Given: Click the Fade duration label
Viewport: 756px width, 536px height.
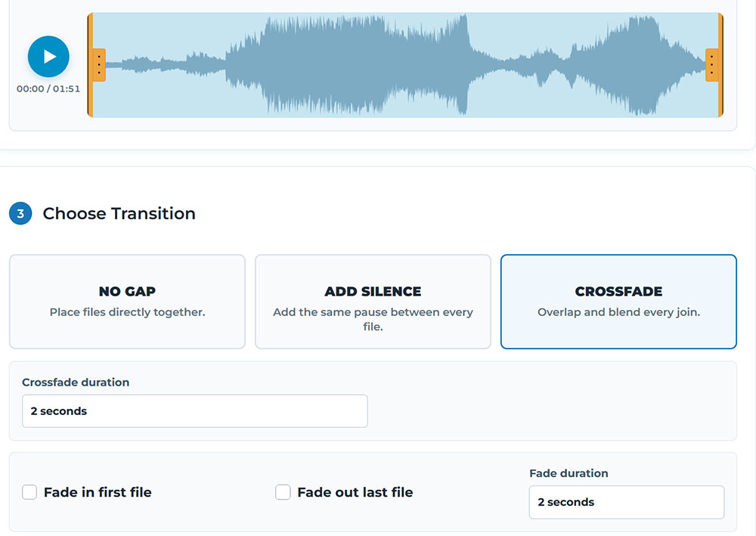Looking at the screenshot, I should pyautogui.click(x=569, y=473).
